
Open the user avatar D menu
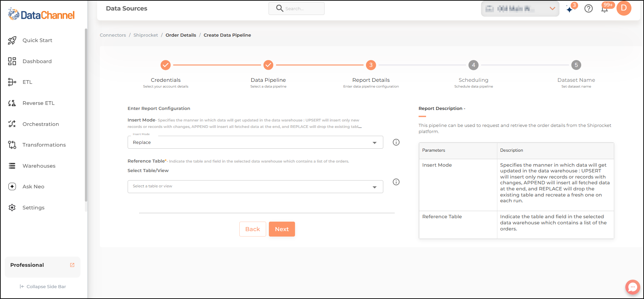point(624,8)
